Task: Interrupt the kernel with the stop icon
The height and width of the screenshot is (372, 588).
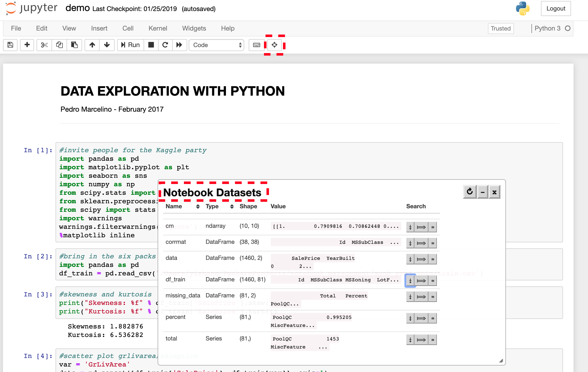Action: 151,45
